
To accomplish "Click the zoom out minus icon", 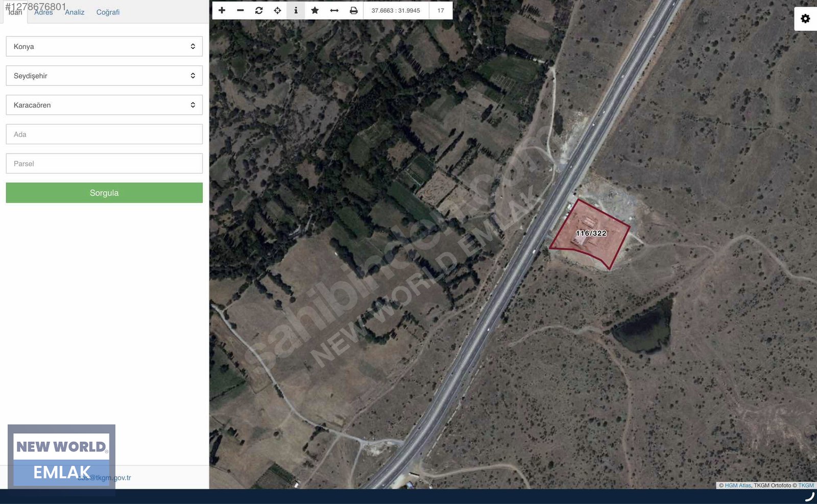I will point(241,10).
